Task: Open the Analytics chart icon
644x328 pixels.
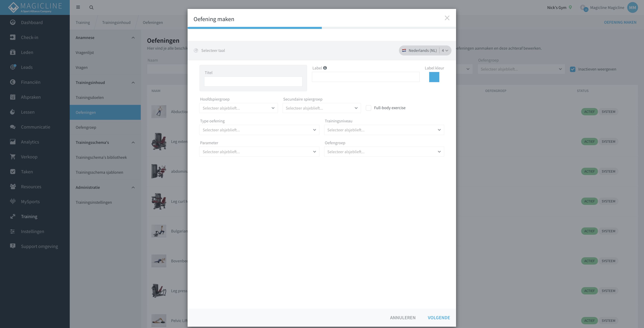Action: [13, 142]
